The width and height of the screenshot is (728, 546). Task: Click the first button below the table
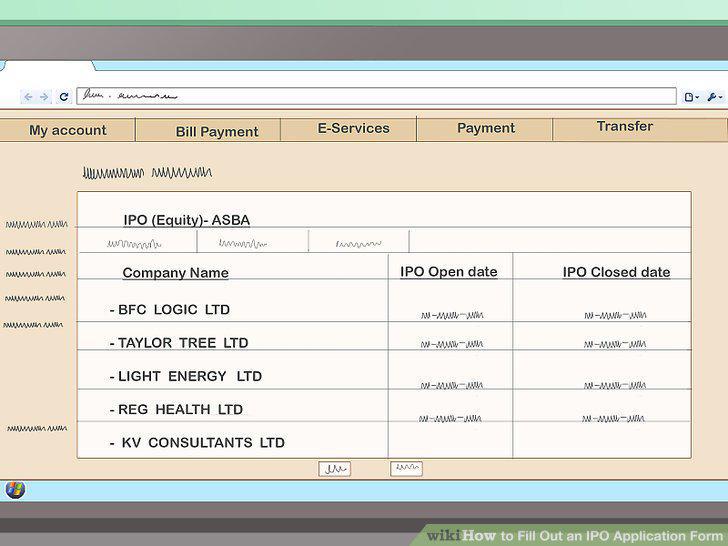click(x=335, y=469)
